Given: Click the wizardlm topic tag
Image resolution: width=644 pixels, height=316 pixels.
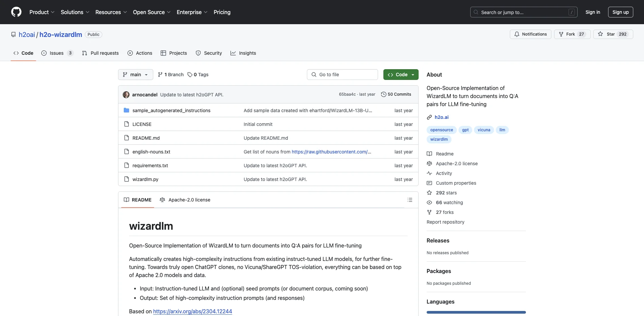Looking at the screenshot, I should pos(439,139).
